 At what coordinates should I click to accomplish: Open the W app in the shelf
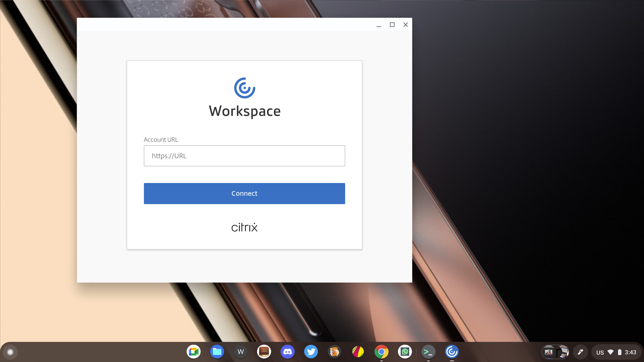240,352
